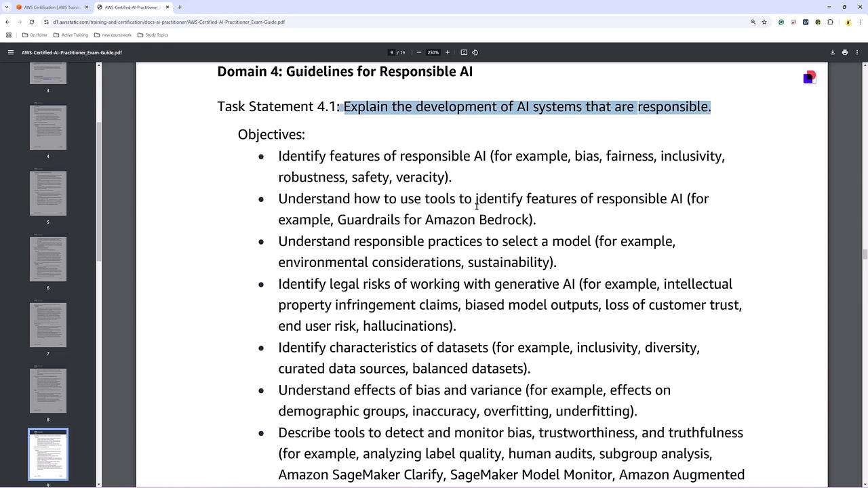Zoom out of the PDF document
Viewport: 868px width, 488px height.
pyautogui.click(x=418, y=52)
